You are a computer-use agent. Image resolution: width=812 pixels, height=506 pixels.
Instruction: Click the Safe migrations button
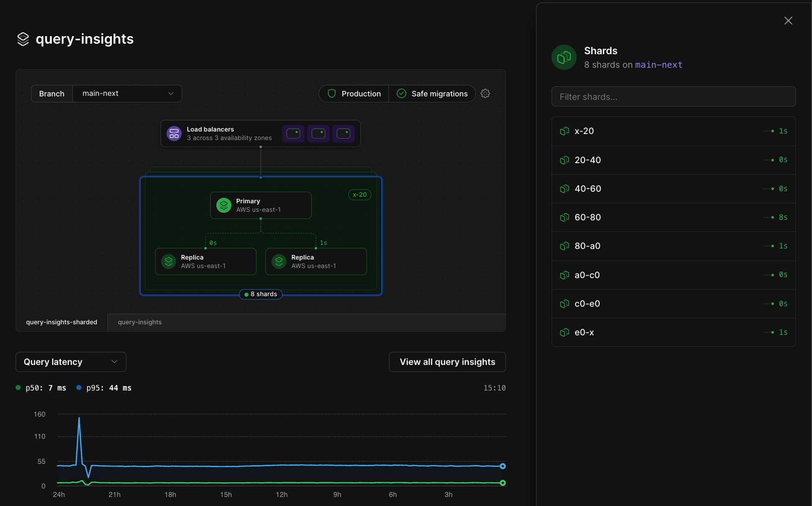pyautogui.click(x=432, y=93)
